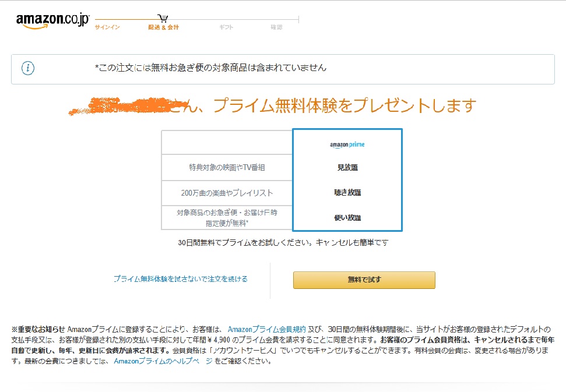Select the 確認 checkout step
Image resolution: width=566 pixels, height=392 pixels.
tap(276, 27)
